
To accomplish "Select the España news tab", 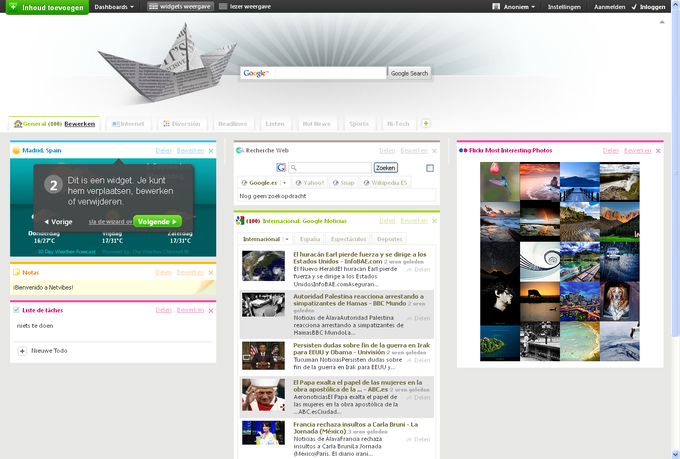I will click(x=310, y=239).
